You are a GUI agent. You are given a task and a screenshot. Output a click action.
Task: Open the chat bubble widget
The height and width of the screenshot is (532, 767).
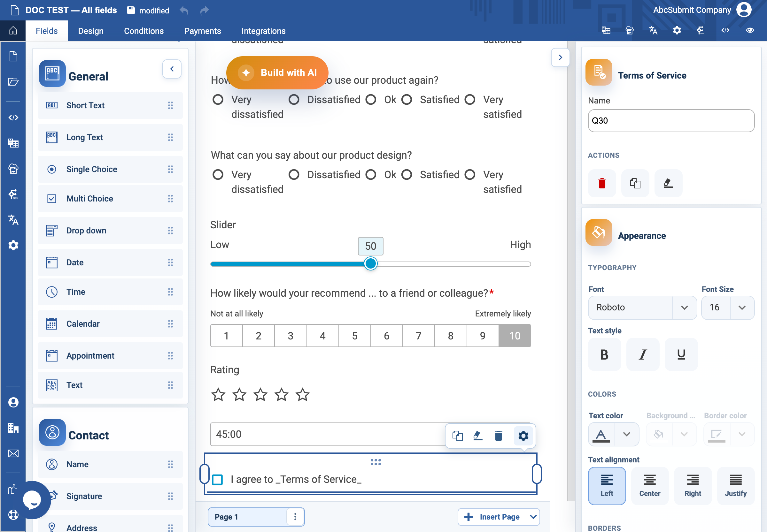[32, 500]
